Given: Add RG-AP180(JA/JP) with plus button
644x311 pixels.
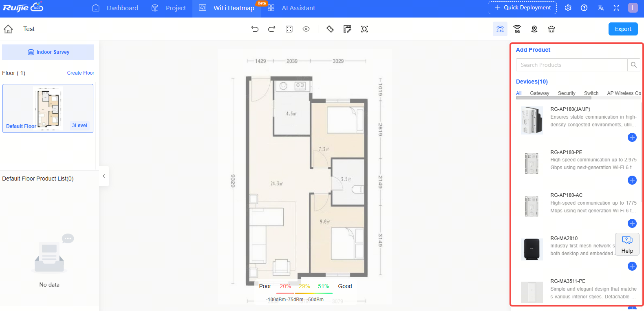Looking at the screenshot, I should click(632, 137).
